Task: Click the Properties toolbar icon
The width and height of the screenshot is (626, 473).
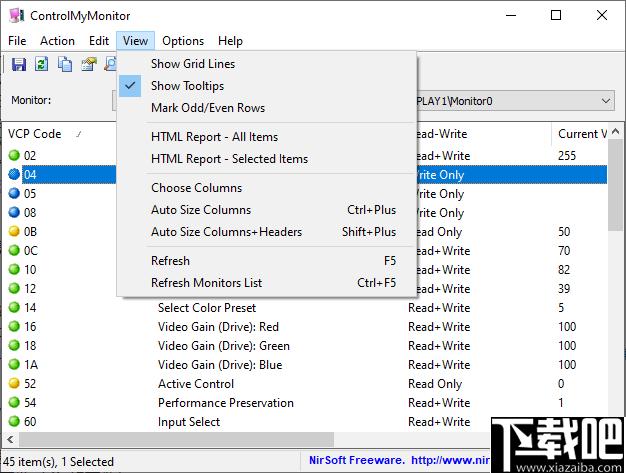Action: [x=89, y=64]
